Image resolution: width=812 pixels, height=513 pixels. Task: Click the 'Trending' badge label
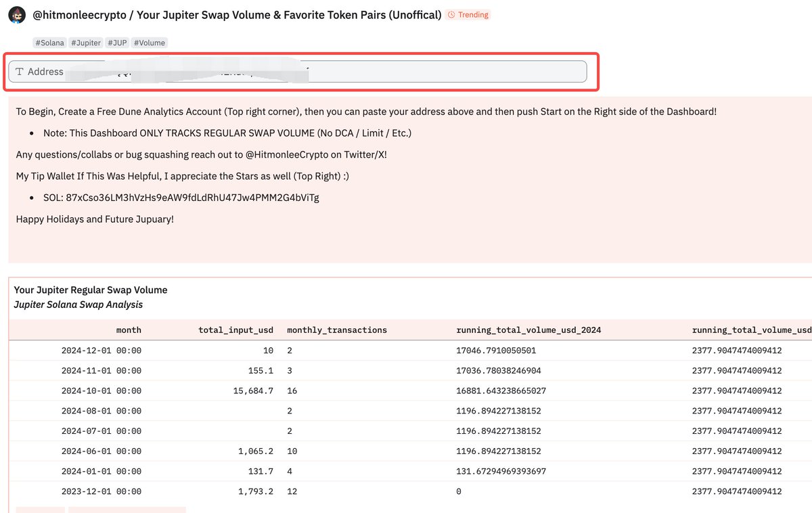point(473,15)
